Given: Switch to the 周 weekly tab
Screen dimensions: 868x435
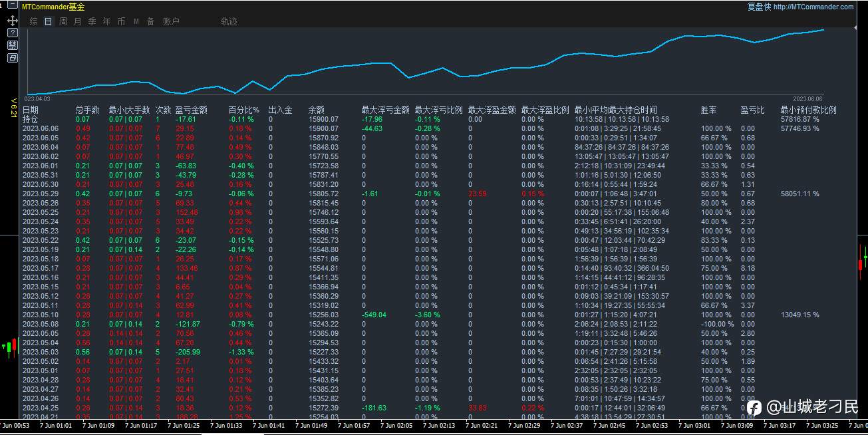Looking at the screenshot, I should 63,21.
